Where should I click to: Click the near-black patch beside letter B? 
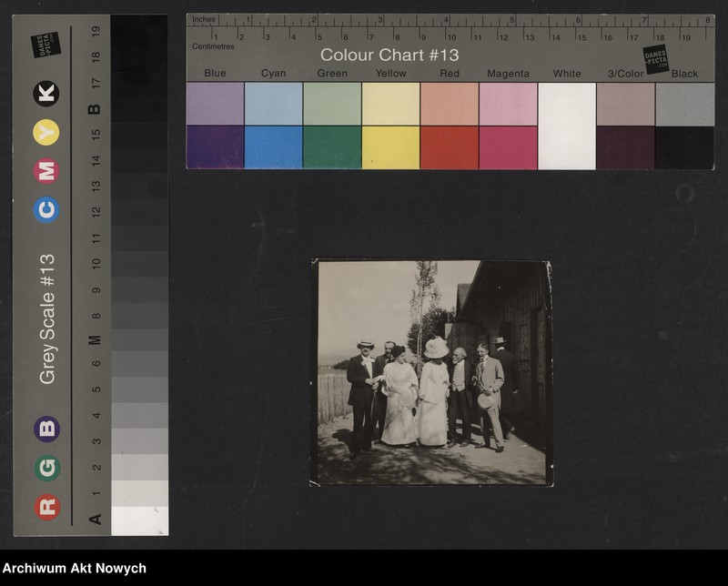pos(140,110)
